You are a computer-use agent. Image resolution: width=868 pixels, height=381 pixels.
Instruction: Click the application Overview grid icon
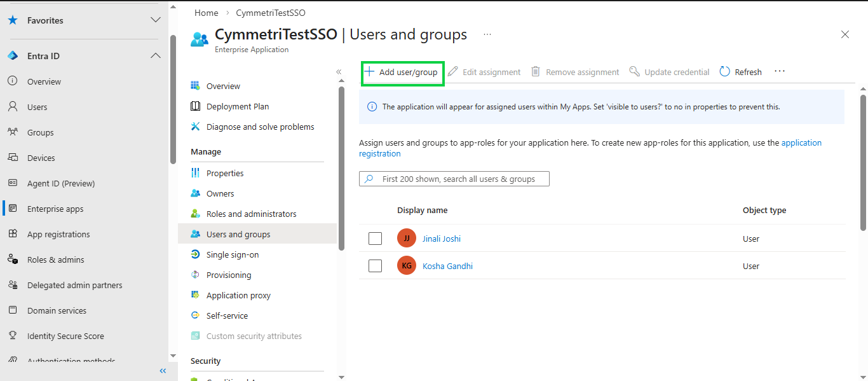click(195, 86)
